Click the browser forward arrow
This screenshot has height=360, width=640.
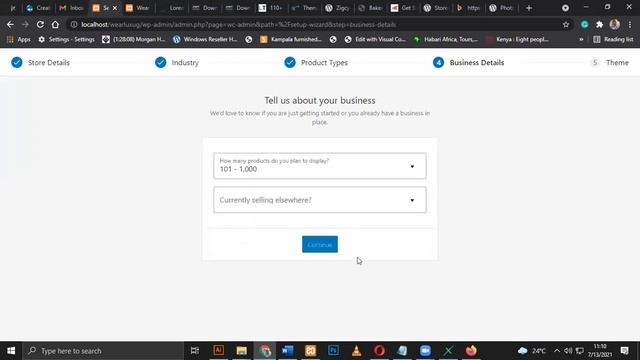click(25, 24)
